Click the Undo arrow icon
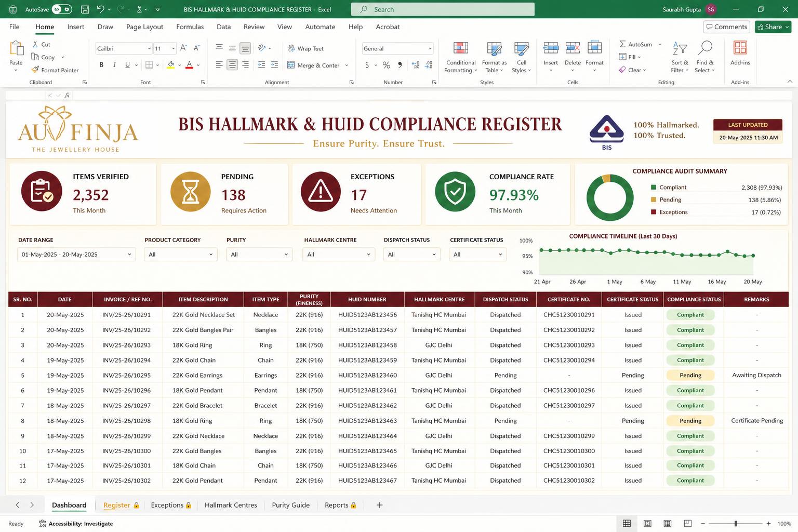798x532 pixels. (x=101, y=9)
